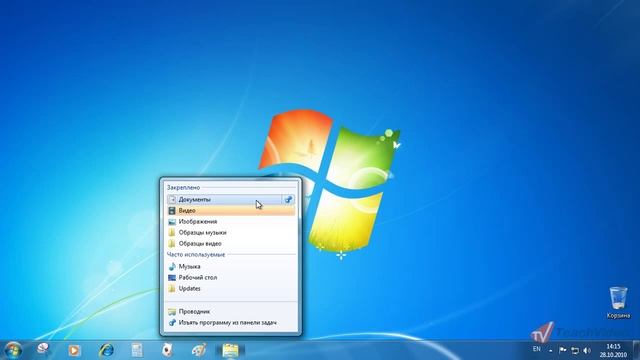The height and width of the screenshot is (360, 640).
Task: Open pinned Документы in jump list
Action: [224, 200]
